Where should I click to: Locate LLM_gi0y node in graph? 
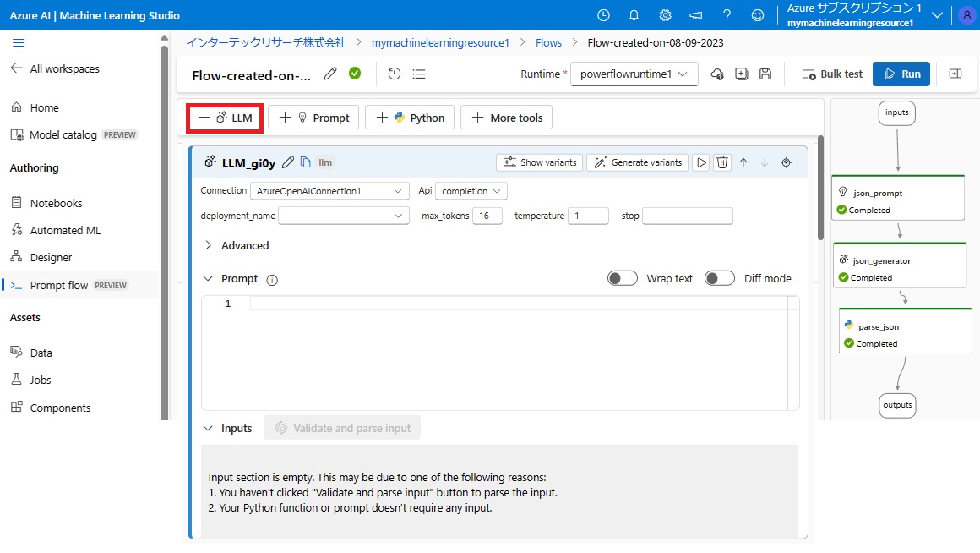787,162
